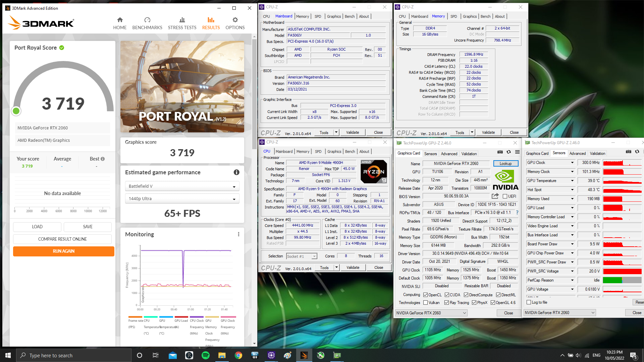Toggle the DirectCompute checkbox

[x=466, y=295]
